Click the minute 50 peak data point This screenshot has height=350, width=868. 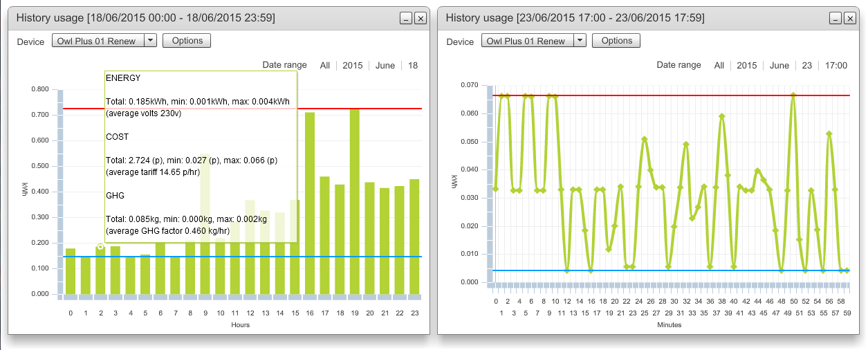pyautogui.click(x=793, y=95)
